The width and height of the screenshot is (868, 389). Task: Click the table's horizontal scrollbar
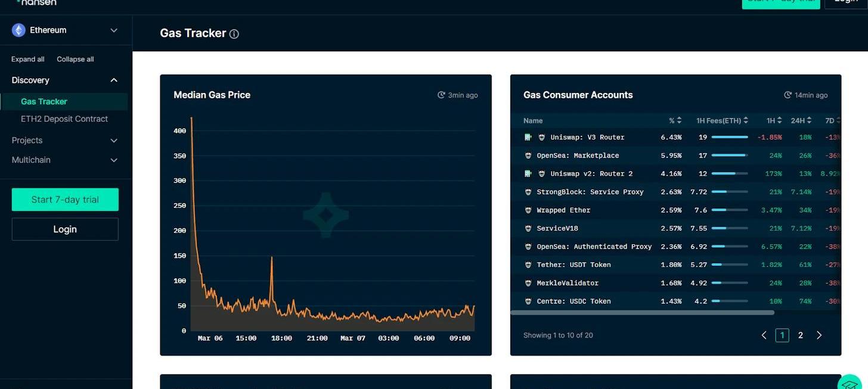coord(643,312)
